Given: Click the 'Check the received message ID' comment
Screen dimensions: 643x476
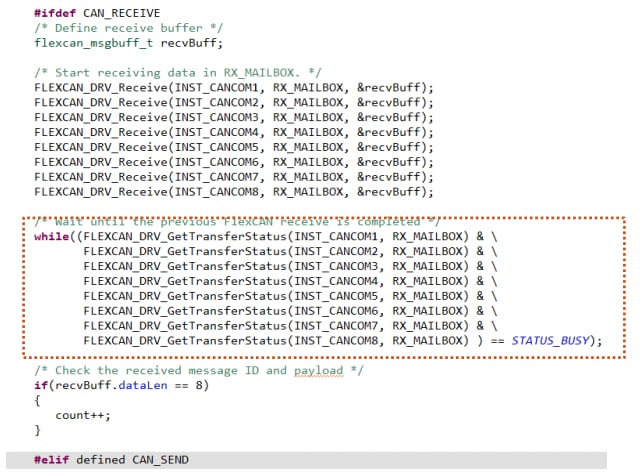Looking at the screenshot, I should pos(198,371).
